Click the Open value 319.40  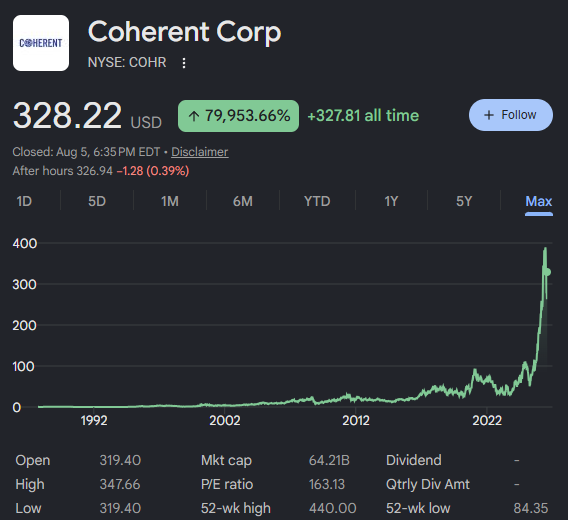[120, 460]
